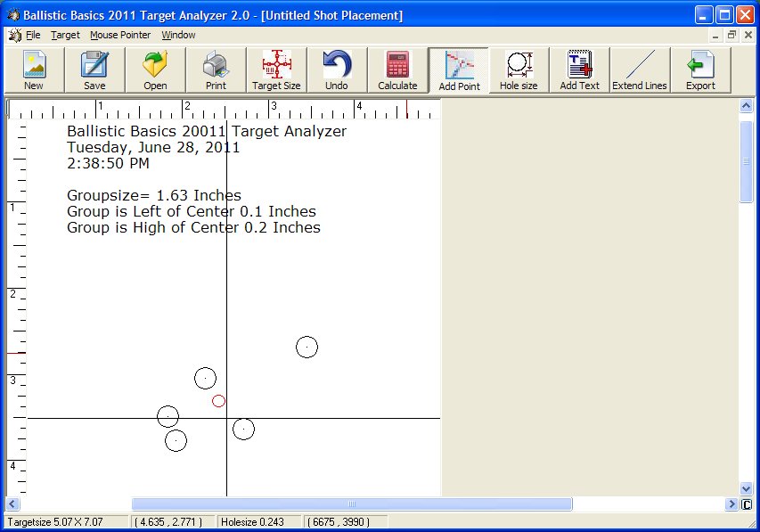Click the Ballistic Basics 20011 Target Analyzer heading

207,131
